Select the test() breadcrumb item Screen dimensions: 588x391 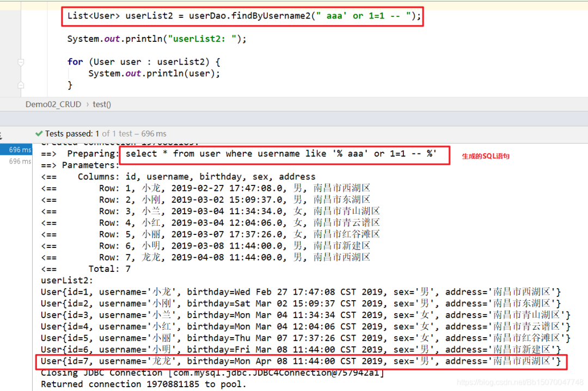(102, 104)
